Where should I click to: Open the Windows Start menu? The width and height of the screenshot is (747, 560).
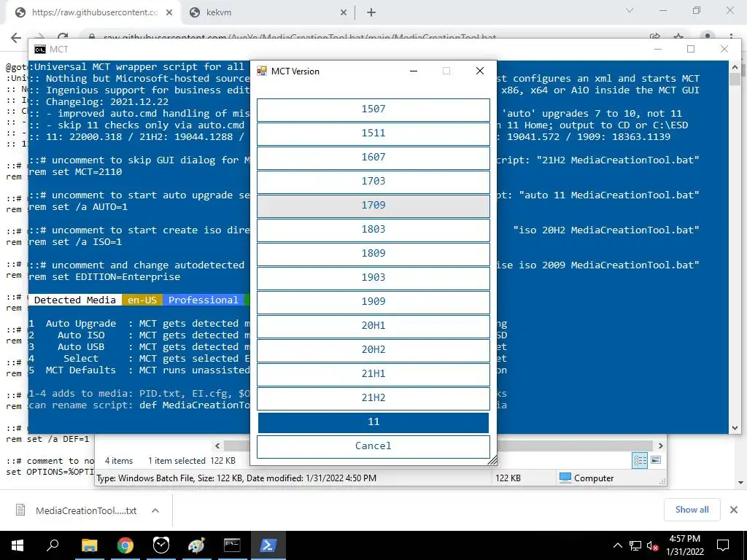click(x=18, y=545)
